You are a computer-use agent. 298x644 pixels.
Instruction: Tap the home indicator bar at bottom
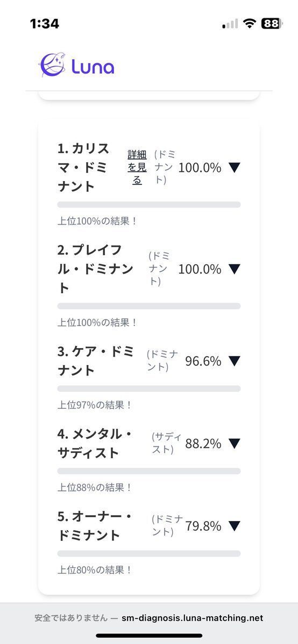point(149,635)
